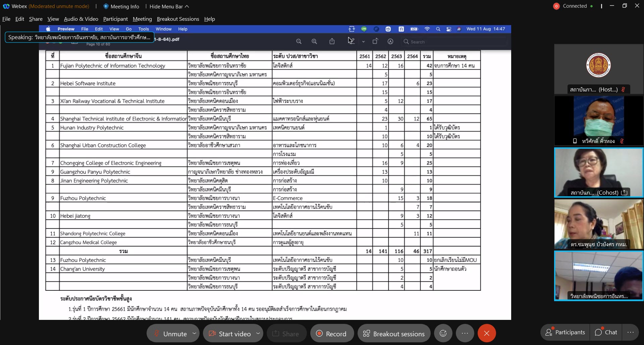The image size is (644, 345).
Task: Open the Participant menu in Webex
Action: click(x=115, y=19)
